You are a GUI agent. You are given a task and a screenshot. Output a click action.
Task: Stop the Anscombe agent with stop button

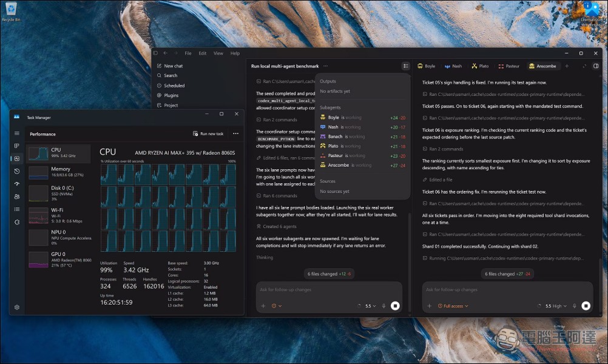pyautogui.click(x=586, y=306)
